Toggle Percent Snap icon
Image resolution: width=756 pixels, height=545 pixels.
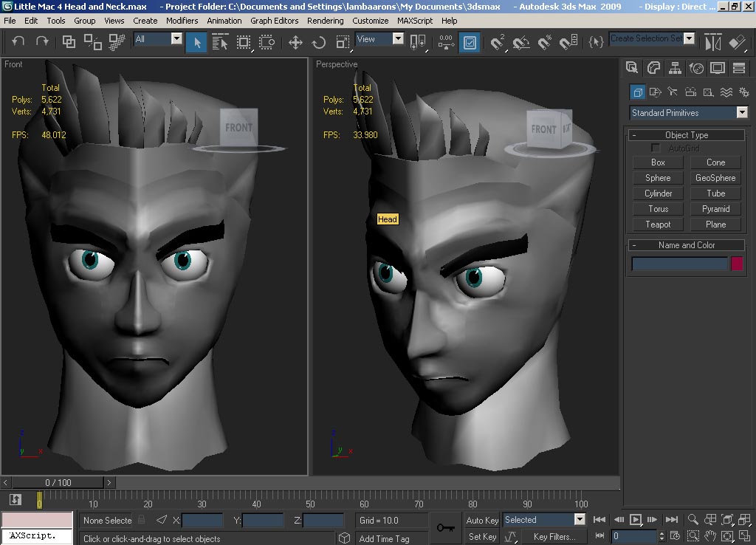(x=545, y=42)
